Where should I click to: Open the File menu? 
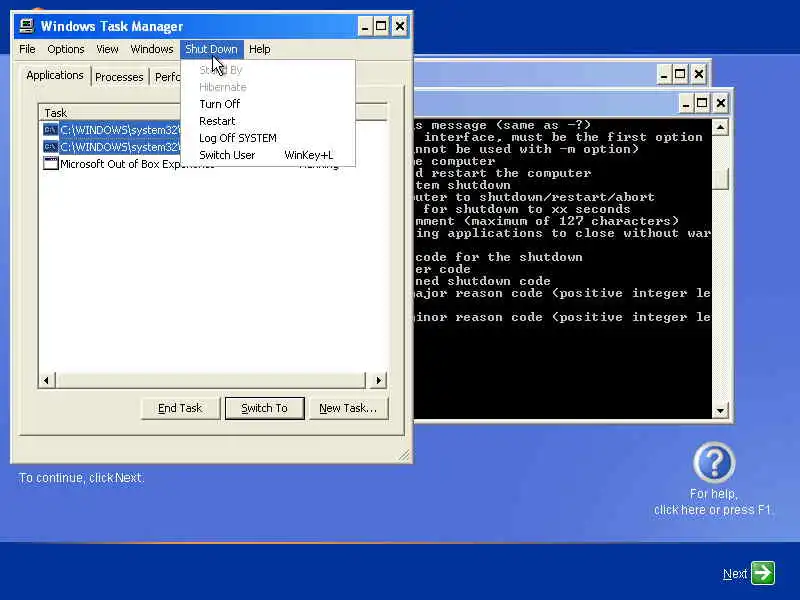[x=27, y=49]
